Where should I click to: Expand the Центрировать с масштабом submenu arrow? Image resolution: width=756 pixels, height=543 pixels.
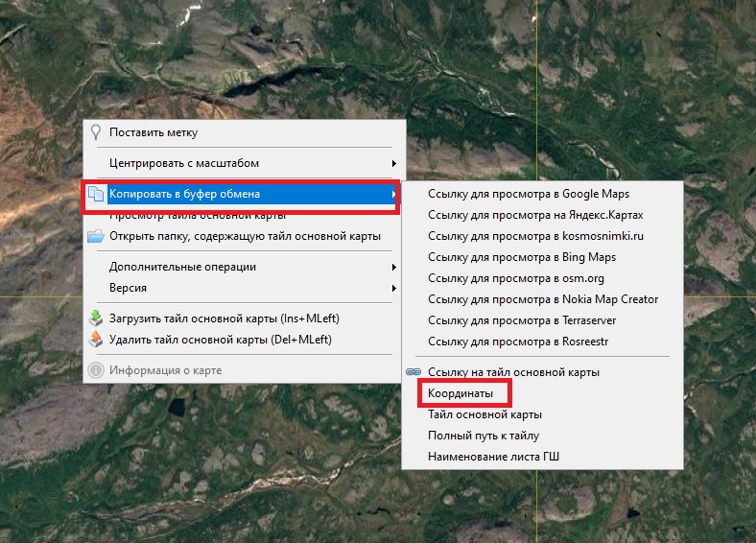[x=394, y=163]
